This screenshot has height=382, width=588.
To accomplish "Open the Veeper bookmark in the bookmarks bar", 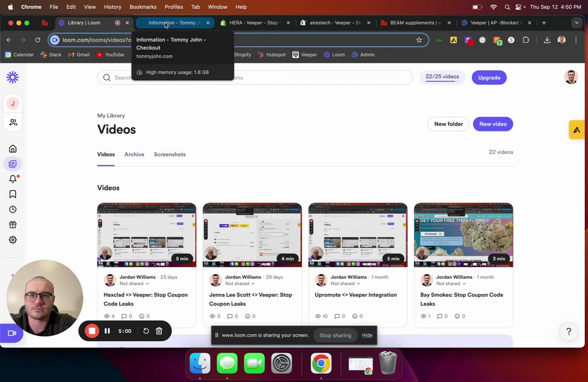I will click(305, 55).
